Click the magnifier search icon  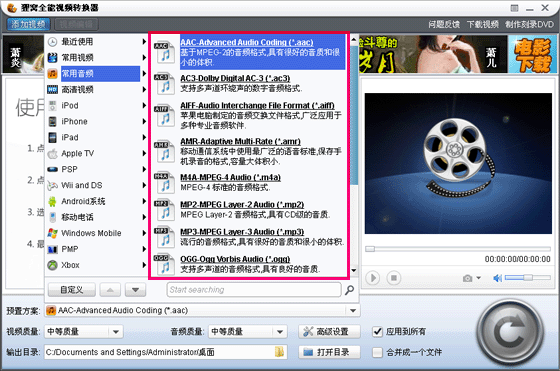click(x=350, y=290)
